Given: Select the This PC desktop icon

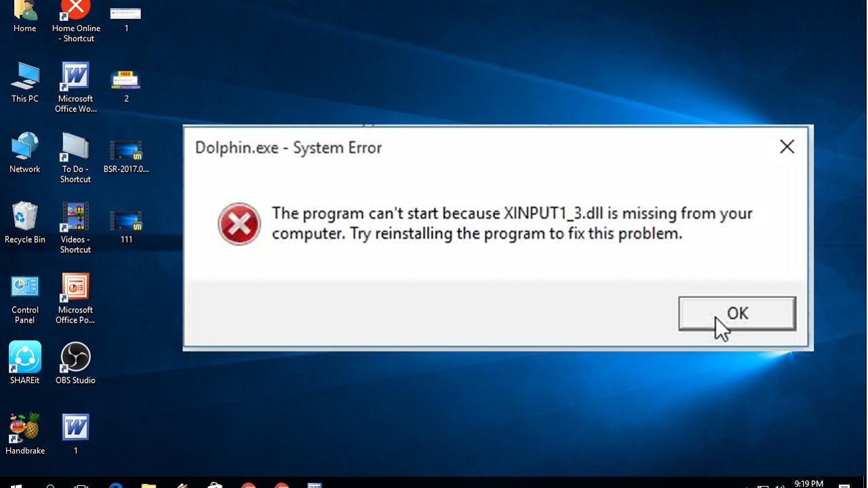Looking at the screenshot, I should (25, 82).
